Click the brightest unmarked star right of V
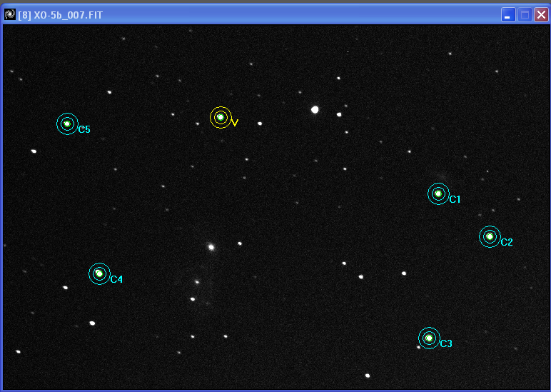 [x=315, y=109]
